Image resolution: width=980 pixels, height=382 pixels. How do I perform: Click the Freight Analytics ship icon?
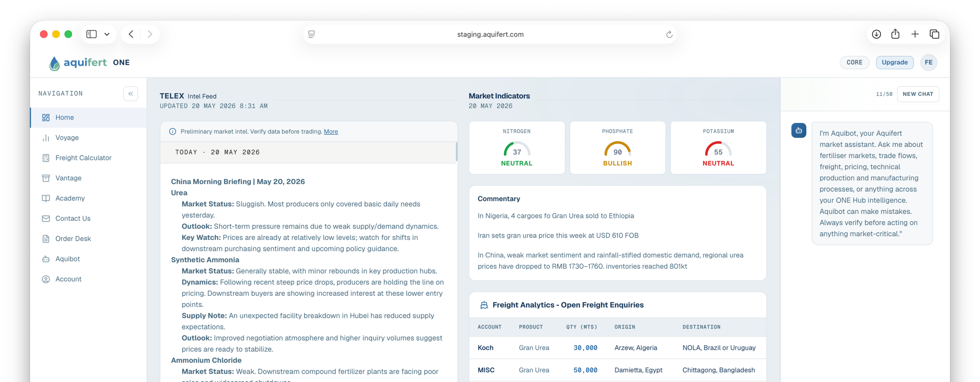pos(484,305)
